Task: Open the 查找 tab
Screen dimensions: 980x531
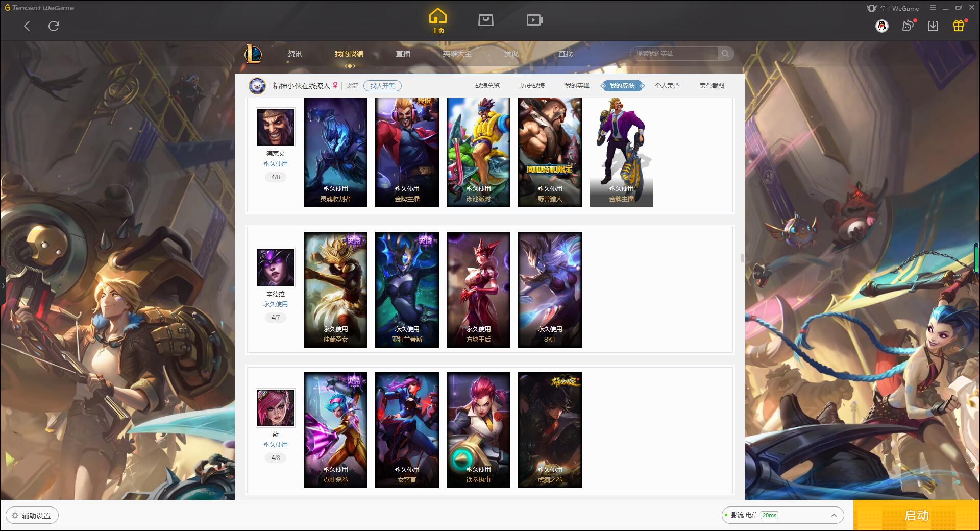Action: [x=566, y=54]
